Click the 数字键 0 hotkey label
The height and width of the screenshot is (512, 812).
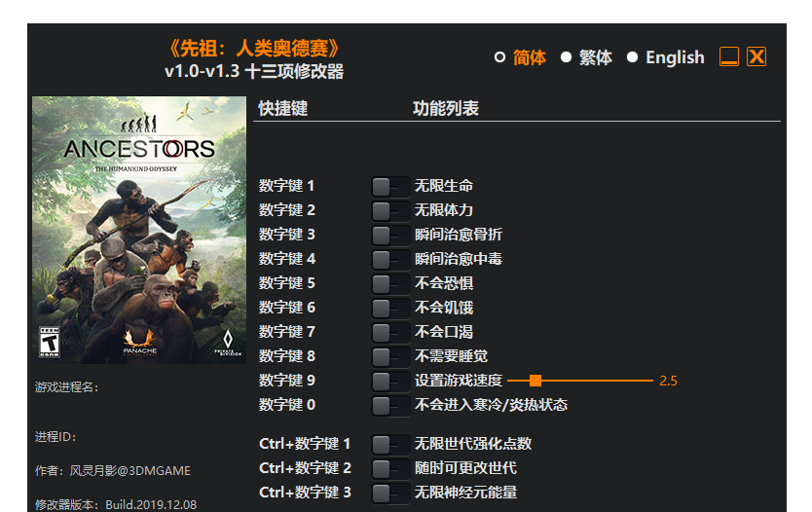(x=287, y=404)
